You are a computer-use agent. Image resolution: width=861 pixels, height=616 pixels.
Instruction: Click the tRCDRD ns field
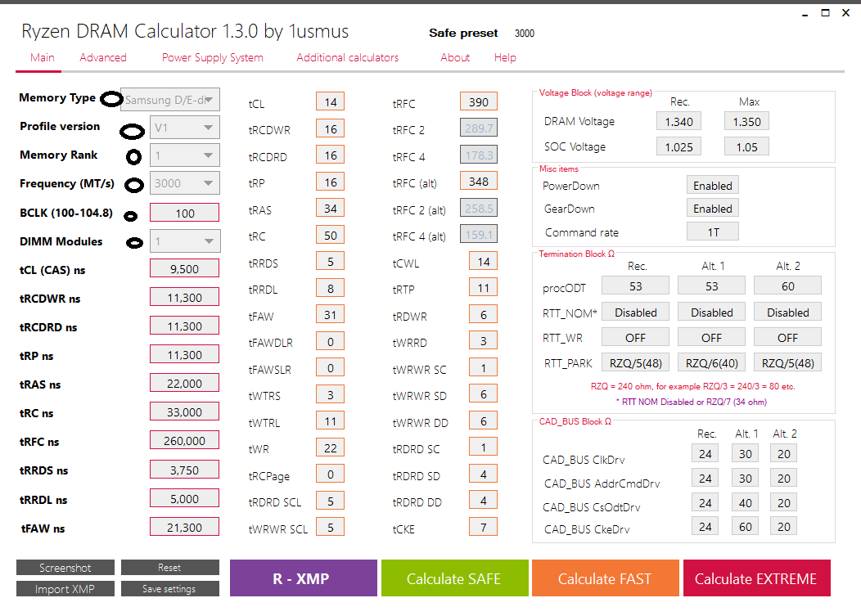(x=184, y=326)
